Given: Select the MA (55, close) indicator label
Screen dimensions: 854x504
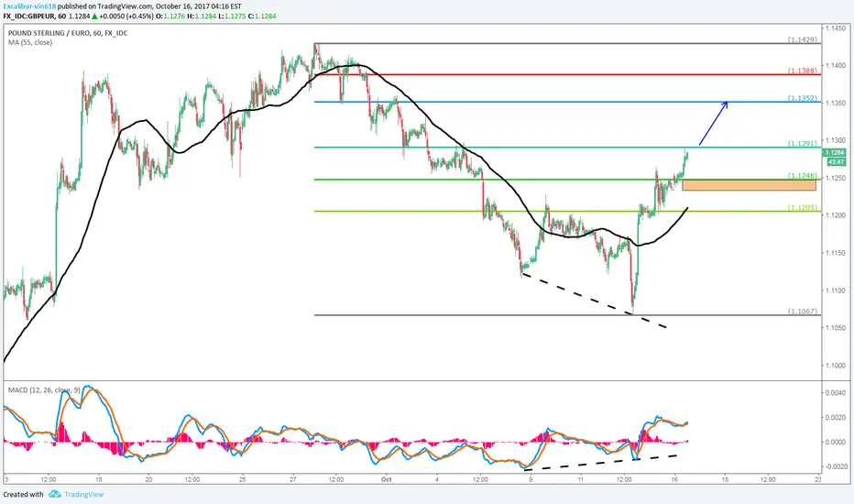Looking at the screenshot, I should [x=30, y=42].
